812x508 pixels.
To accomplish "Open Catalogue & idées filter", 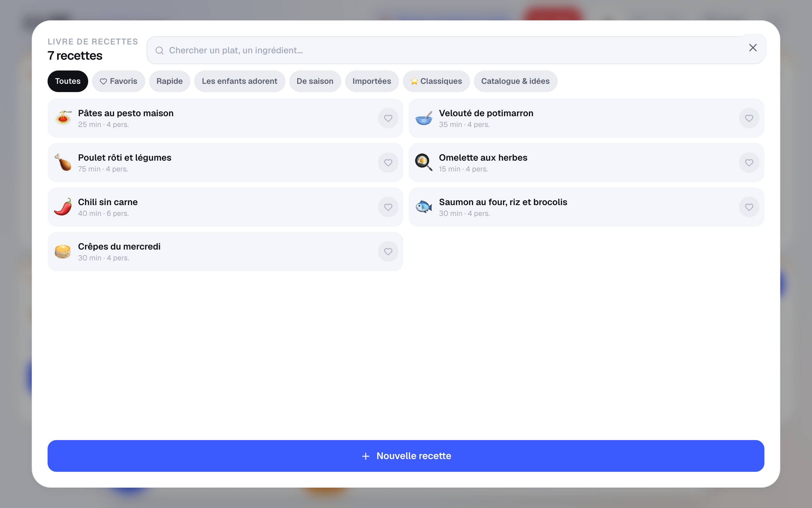I will coord(515,81).
